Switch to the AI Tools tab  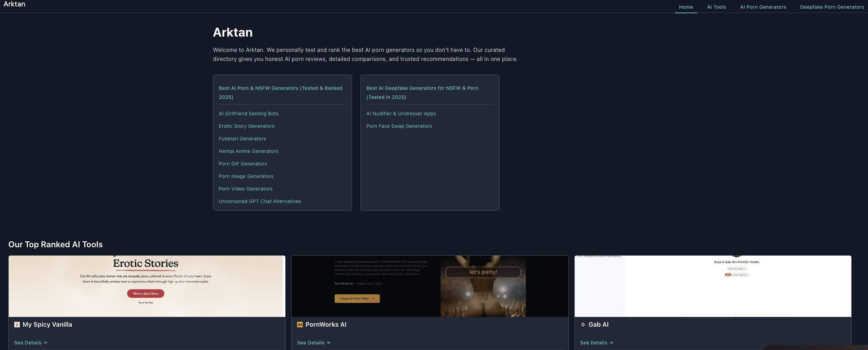[716, 7]
